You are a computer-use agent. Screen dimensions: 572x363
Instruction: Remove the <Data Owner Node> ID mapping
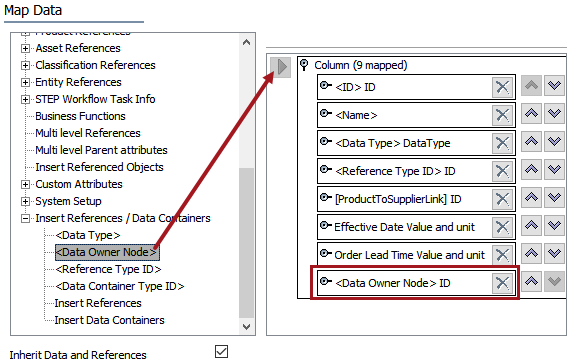click(x=502, y=283)
